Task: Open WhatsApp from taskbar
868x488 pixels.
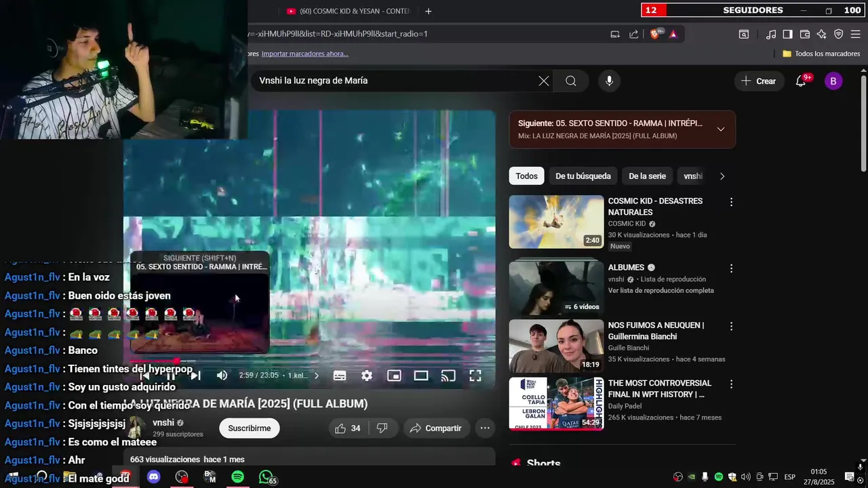Action: tap(267, 477)
